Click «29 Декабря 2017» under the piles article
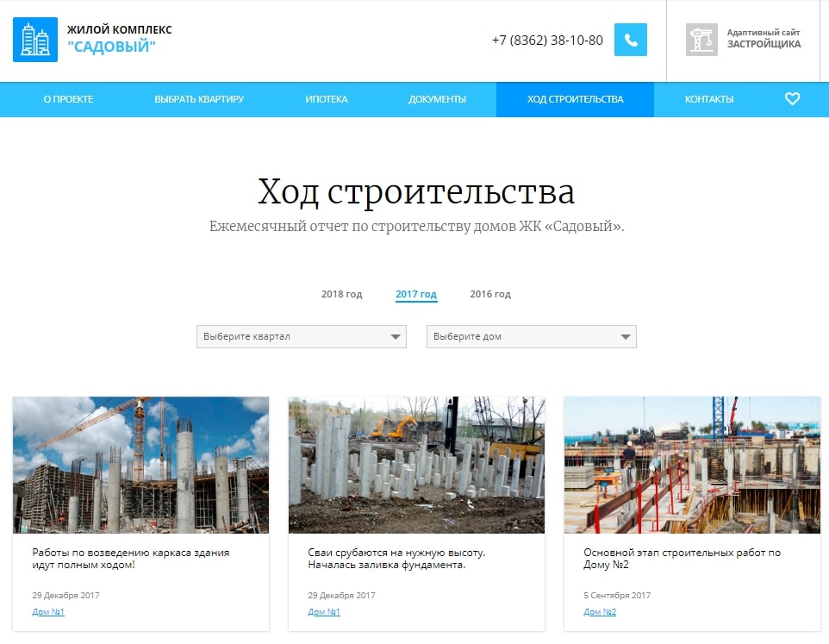829x644 pixels. (x=341, y=596)
